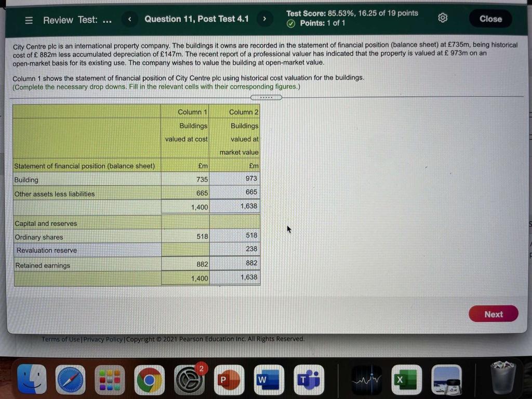Select Column 2 Revaluation reserve value 238
This screenshot has width=532, height=399.
click(235, 249)
